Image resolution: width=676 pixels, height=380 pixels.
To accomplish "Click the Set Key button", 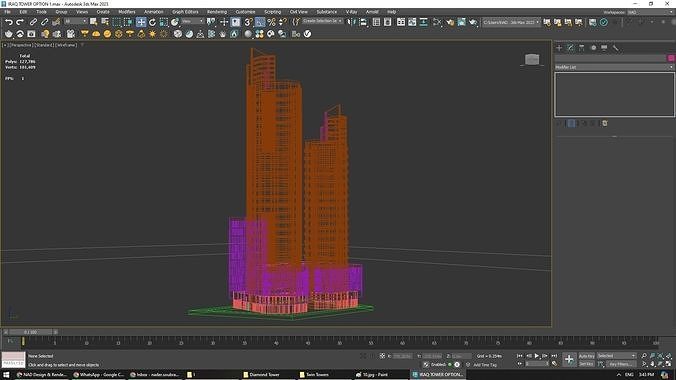I will (x=586, y=364).
